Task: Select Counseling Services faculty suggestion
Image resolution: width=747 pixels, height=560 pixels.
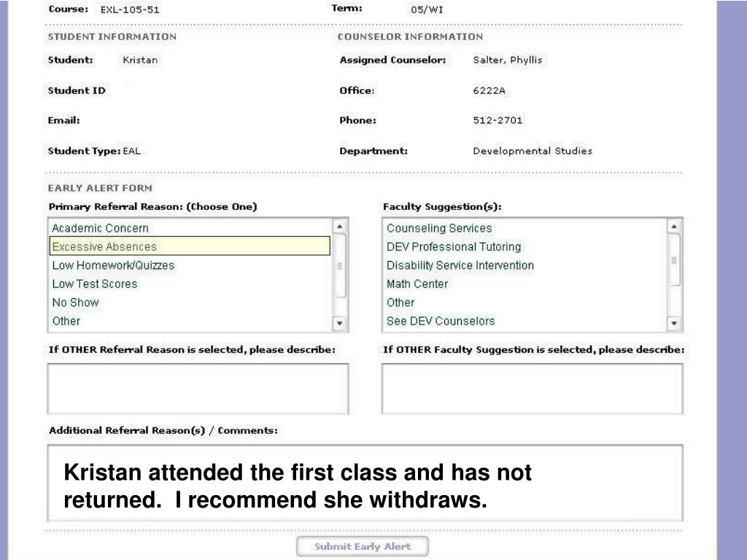Action: (x=525, y=228)
